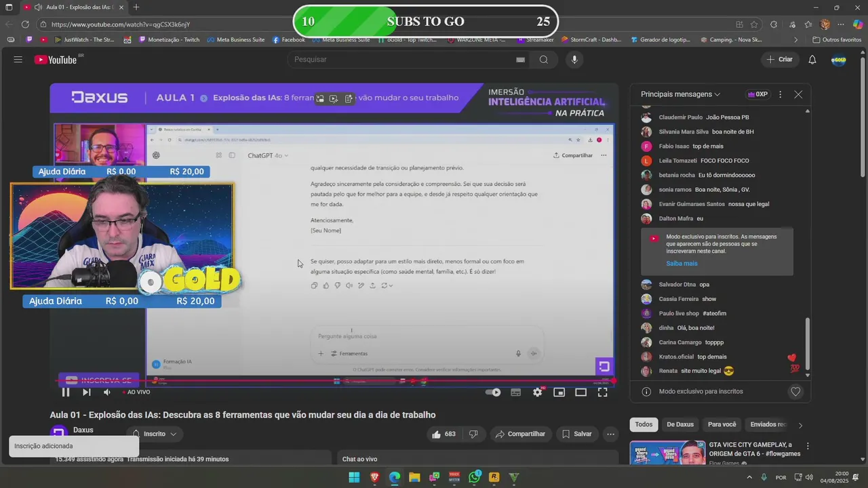The width and height of the screenshot is (868, 488).
Task: Show more filter chips with the arrow
Action: coord(800,425)
